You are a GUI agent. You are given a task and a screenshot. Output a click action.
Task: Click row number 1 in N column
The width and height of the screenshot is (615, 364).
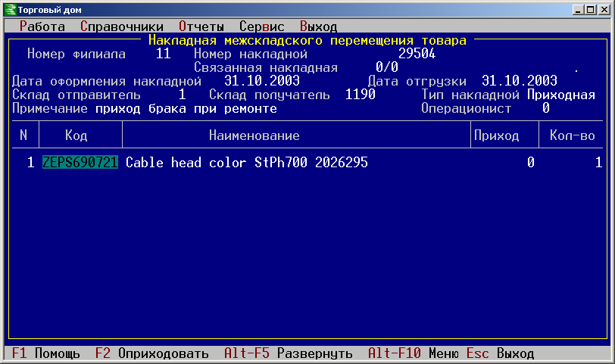[30, 162]
